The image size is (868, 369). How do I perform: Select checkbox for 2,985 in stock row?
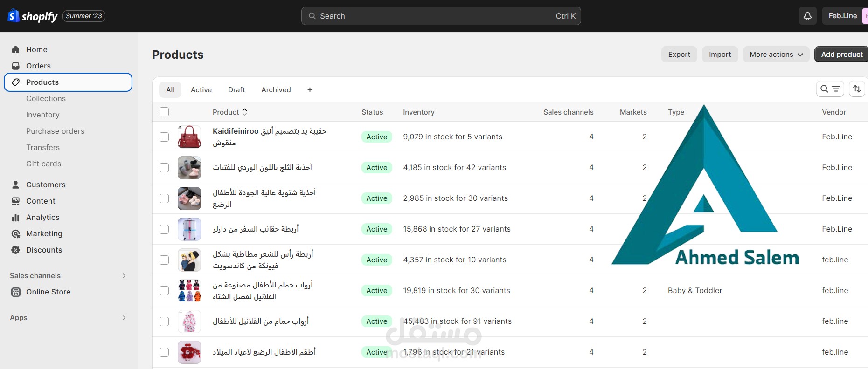click(164, 198)
